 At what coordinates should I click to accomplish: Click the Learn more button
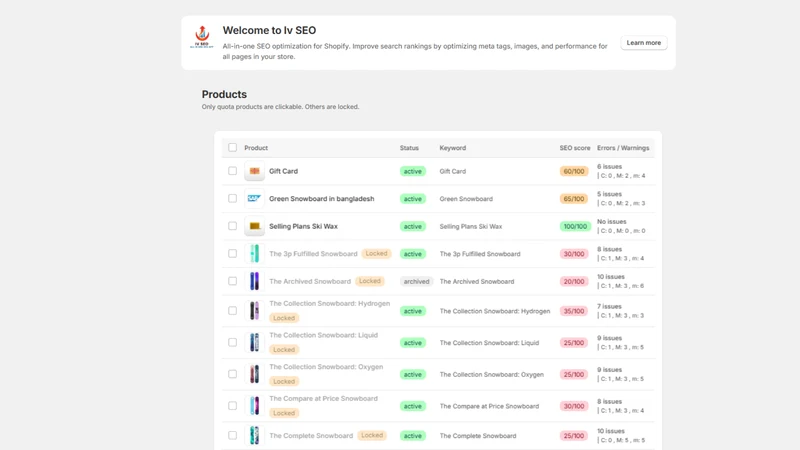click(x=644, y=43)
